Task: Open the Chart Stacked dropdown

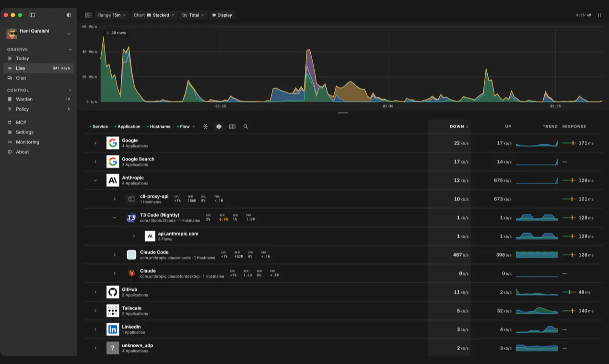Action: [154, 15]
